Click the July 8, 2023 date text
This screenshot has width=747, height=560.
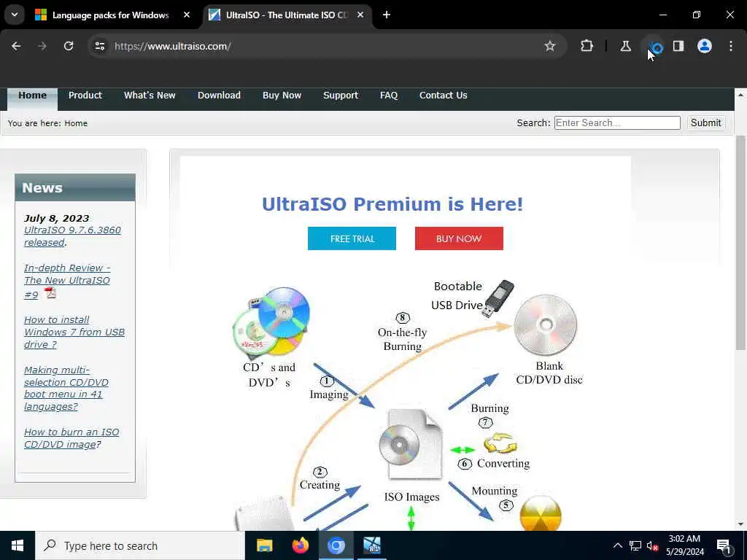point(57,218)
